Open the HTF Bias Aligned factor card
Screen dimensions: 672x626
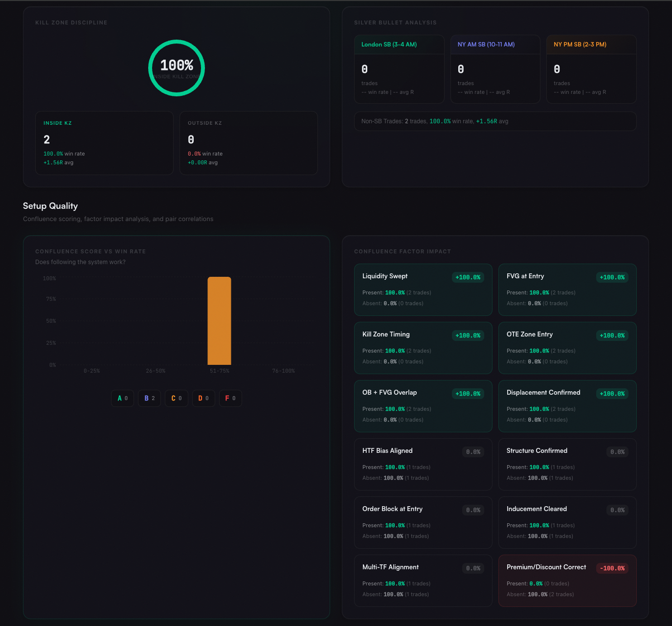(423, 464)
